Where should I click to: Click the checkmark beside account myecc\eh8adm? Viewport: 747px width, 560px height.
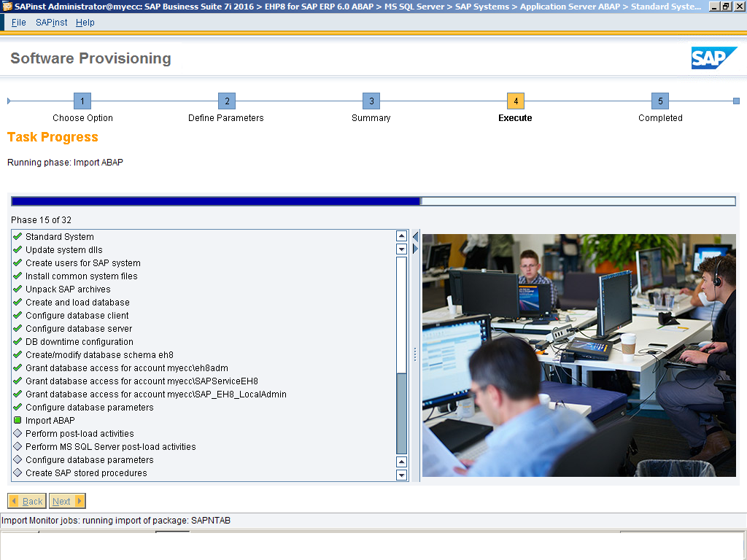[18, 367]
